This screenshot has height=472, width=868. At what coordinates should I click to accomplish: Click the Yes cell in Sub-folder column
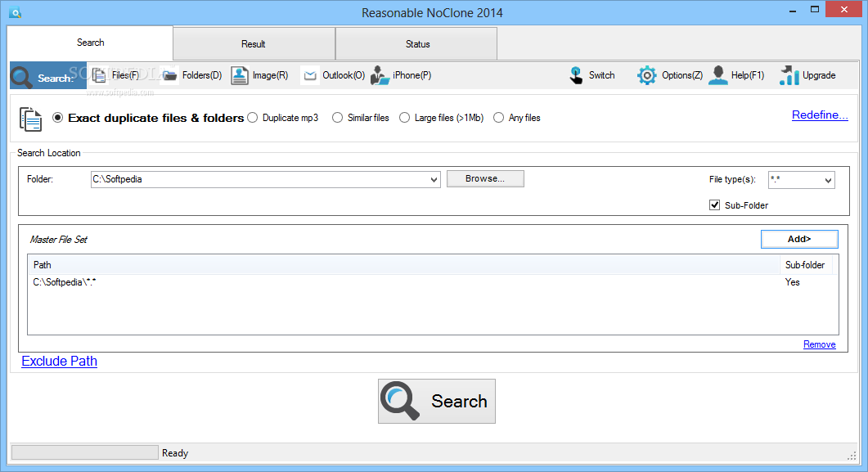click(x=792, y=282)
